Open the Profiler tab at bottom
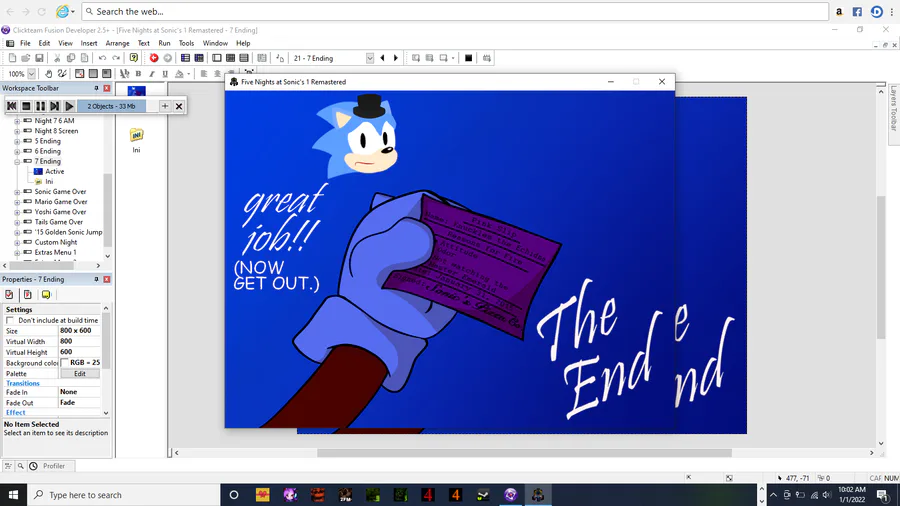This screenshot has width=900, height=506. click(54, 466)
